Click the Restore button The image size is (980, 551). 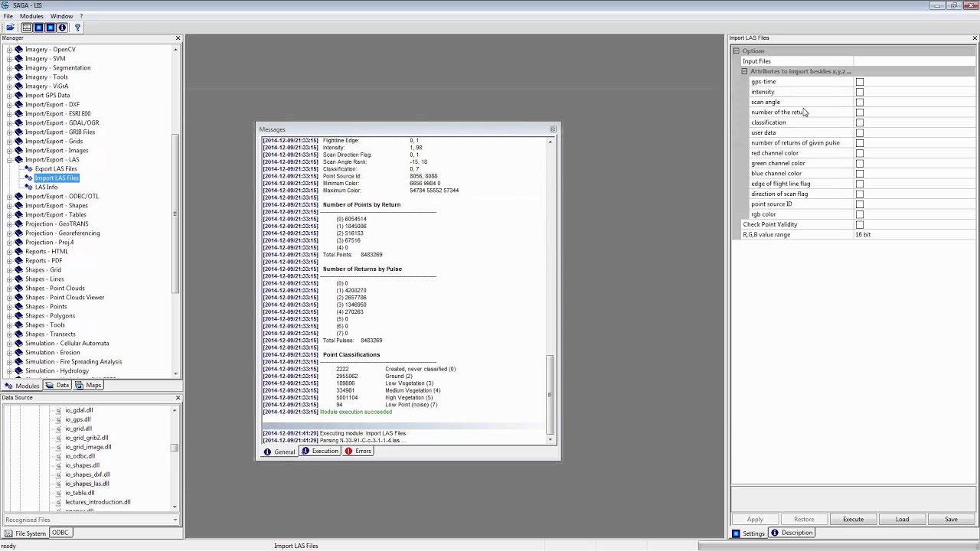click(804, 520)
